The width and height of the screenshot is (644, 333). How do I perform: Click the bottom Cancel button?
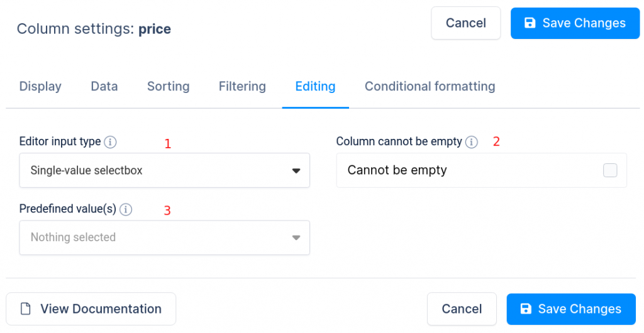(x=462, y=308)
